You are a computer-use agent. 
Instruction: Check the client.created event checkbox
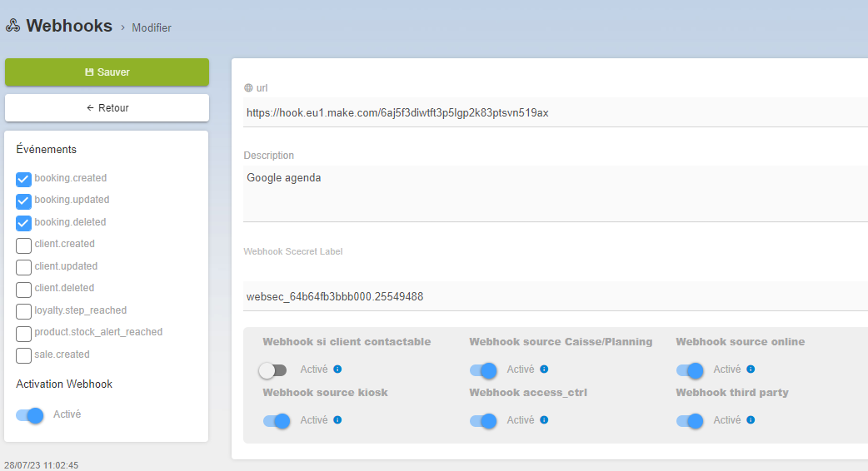[x=24, y=245]
